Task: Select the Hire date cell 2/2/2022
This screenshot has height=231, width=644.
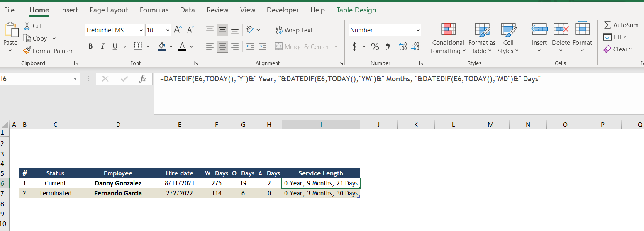Action: [179, 193]
